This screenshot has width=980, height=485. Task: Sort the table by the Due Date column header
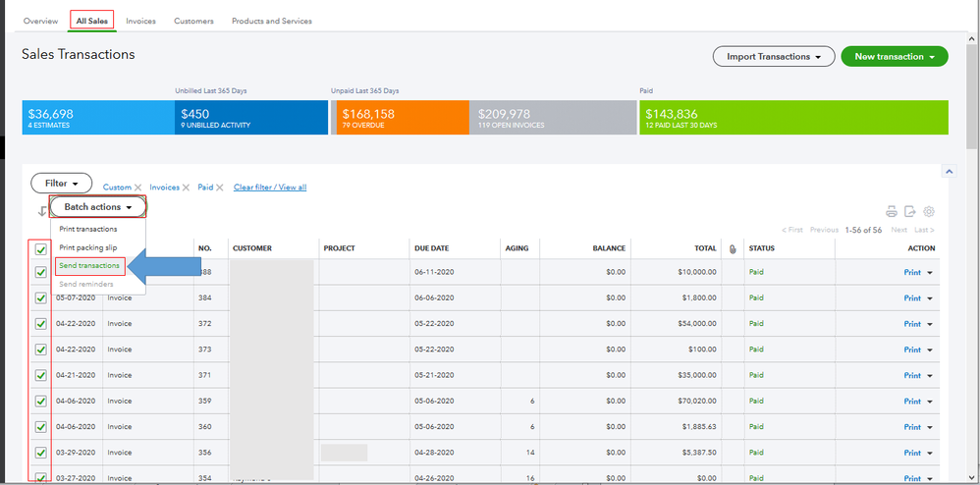click(x=432, y=248)
